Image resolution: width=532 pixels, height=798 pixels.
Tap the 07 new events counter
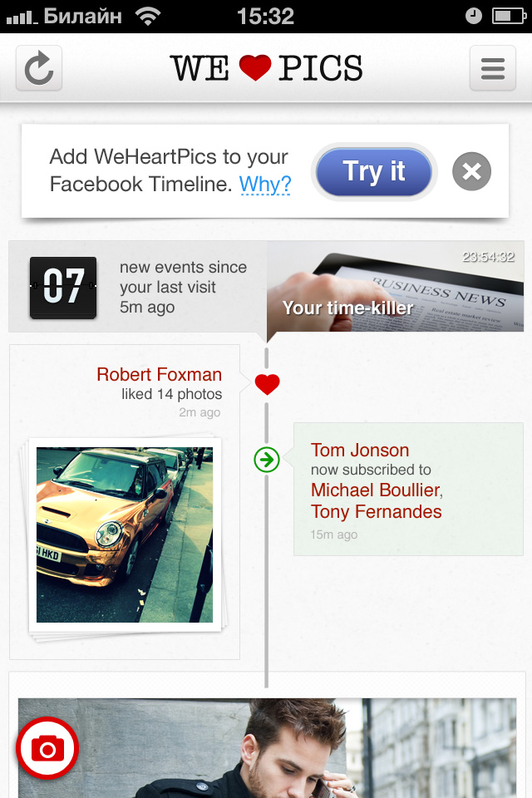click(x=63, y=288)
